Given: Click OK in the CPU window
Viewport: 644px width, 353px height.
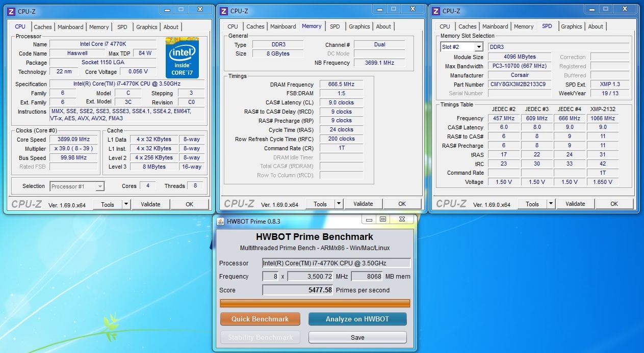Looking at the screenshot, I should point(190,204).
